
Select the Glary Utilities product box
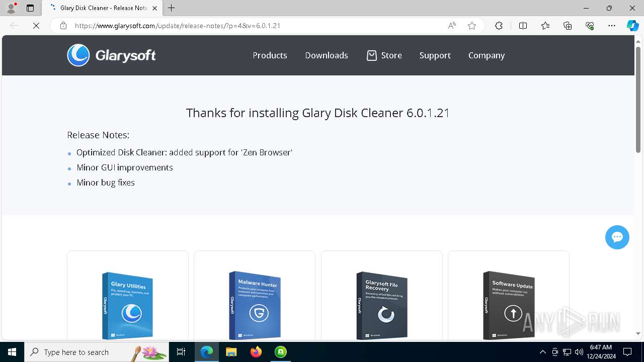[128, 305]
